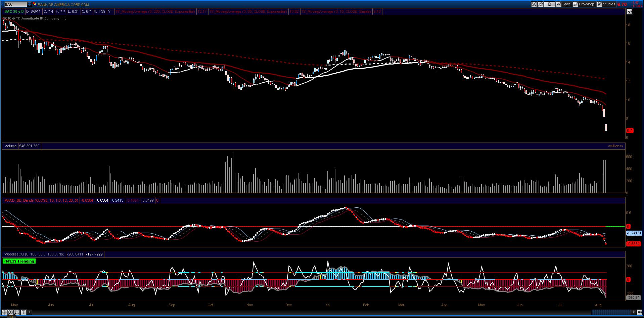
Task: Open chart settings wrench icon
Action: (540, 4)
